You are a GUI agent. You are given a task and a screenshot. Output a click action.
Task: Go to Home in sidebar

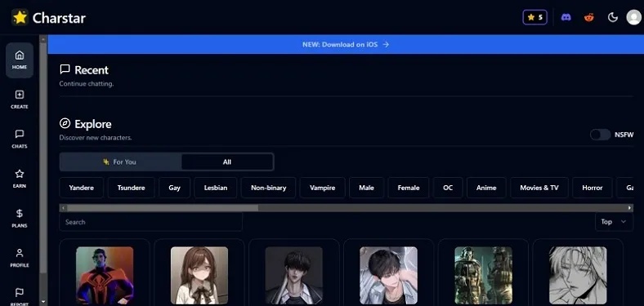click(x=20, y=60)
